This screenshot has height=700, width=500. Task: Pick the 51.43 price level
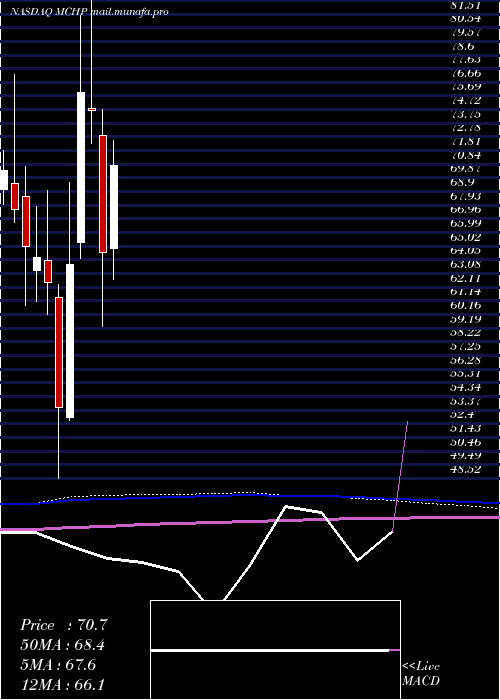tap(465, 428)
